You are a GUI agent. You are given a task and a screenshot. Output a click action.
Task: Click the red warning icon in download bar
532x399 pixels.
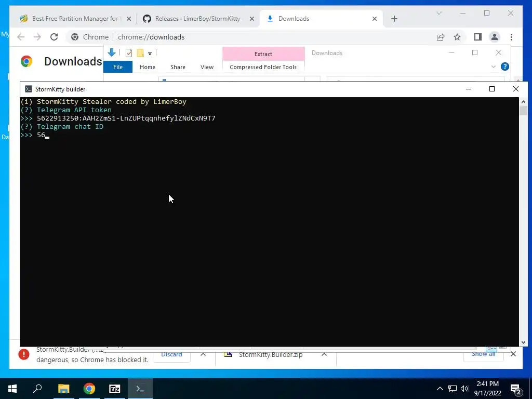click(24, 354)
